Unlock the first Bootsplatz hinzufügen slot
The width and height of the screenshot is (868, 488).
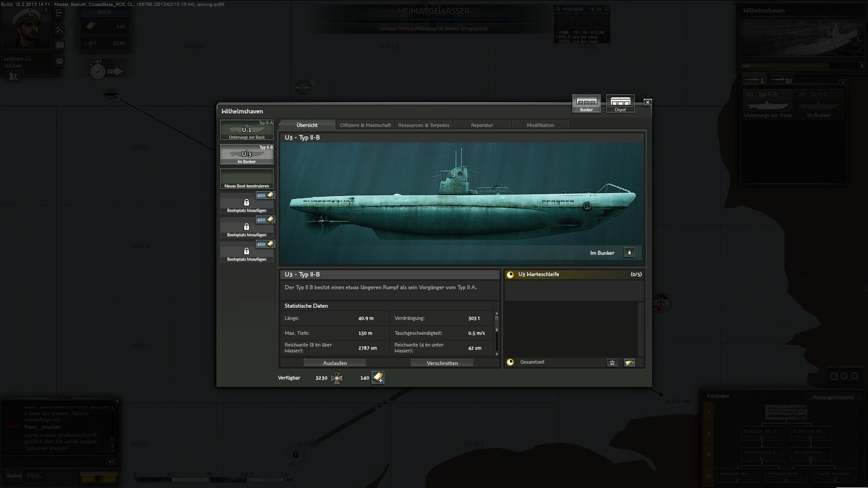[x=247, y=203]
